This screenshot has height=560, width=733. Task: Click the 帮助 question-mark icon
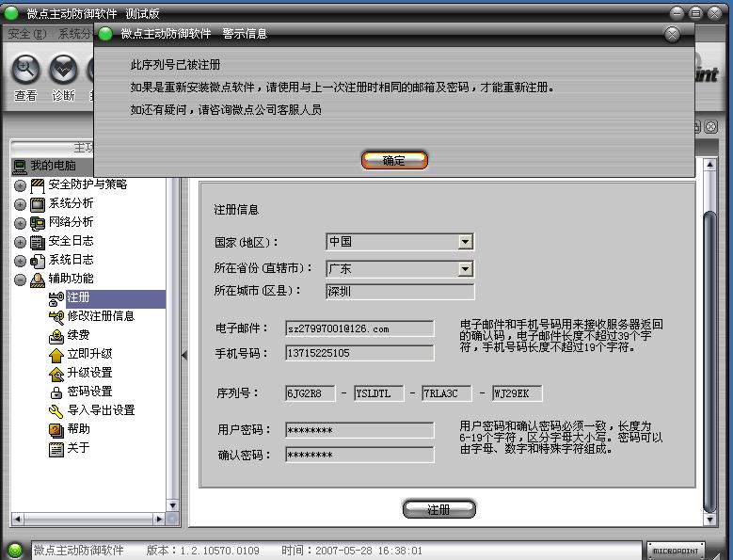pos(56,429)
